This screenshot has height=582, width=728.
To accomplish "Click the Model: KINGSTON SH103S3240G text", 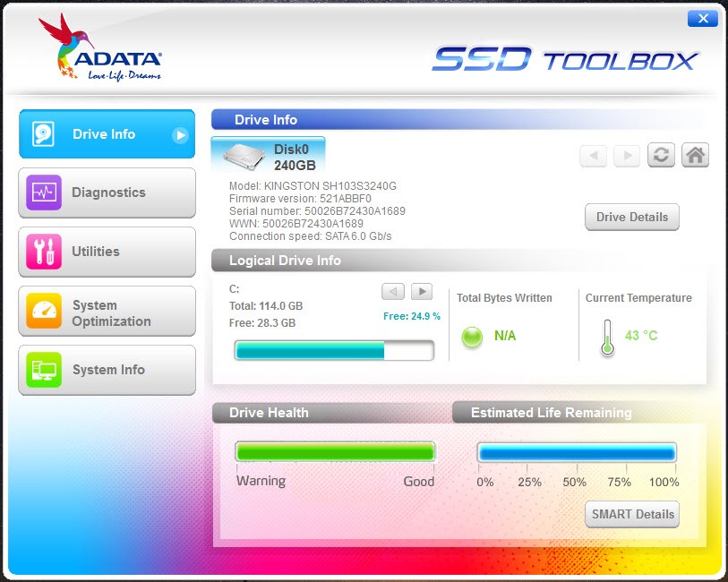I will 313,186.
